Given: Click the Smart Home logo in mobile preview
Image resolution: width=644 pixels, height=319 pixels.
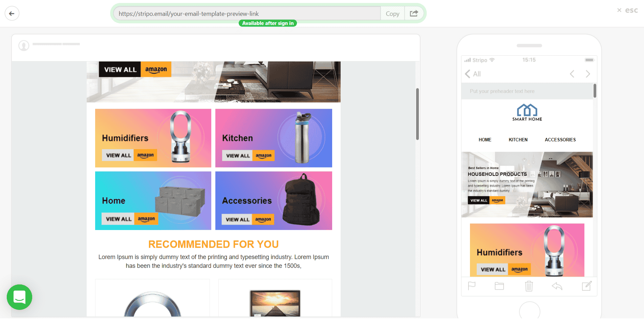Looking at the screenshot, I should pos(527,113).
